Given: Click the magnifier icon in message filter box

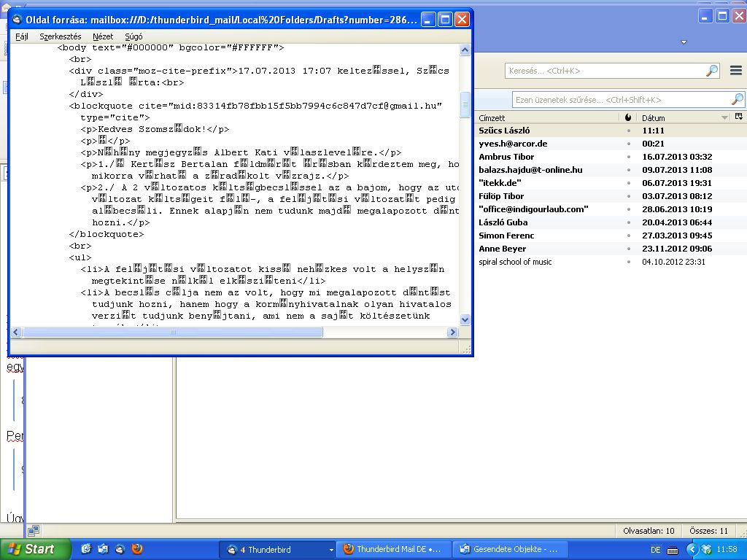Looking at the screenshot, I should (x=738, y=100).
